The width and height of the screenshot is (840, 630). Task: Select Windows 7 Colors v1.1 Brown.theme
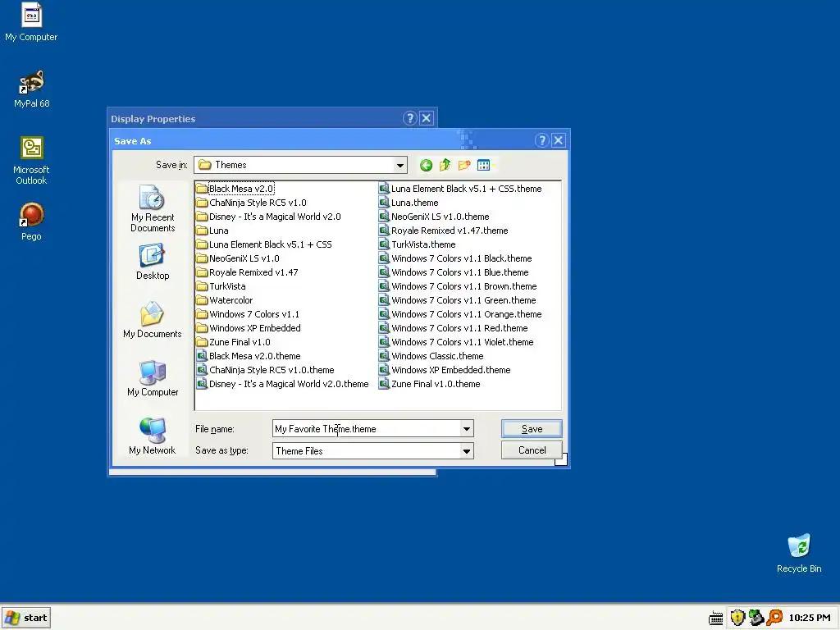pyautogui.click(x=458, y=286)
